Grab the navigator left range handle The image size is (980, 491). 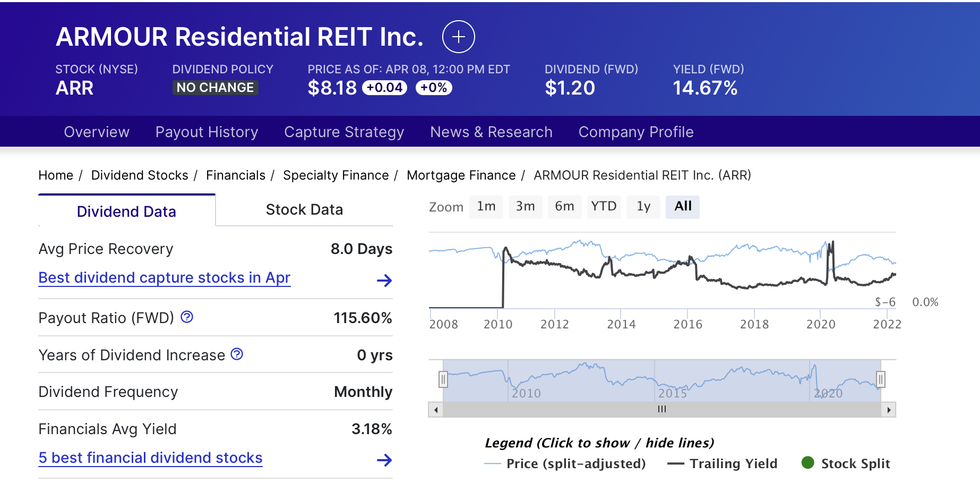[443, 379]
